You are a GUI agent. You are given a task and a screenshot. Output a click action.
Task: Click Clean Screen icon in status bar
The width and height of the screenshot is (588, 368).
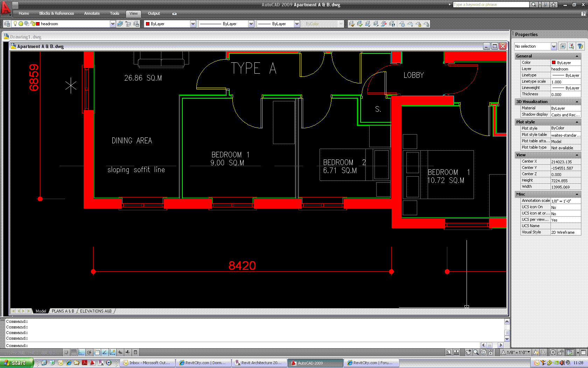coord(583,352)
